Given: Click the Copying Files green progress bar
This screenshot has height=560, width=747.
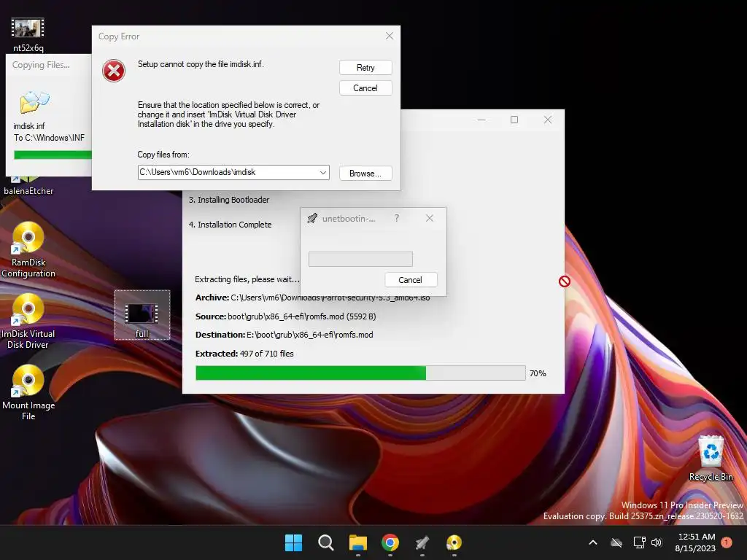Looking at the screenshot, I should pos(53,155).
